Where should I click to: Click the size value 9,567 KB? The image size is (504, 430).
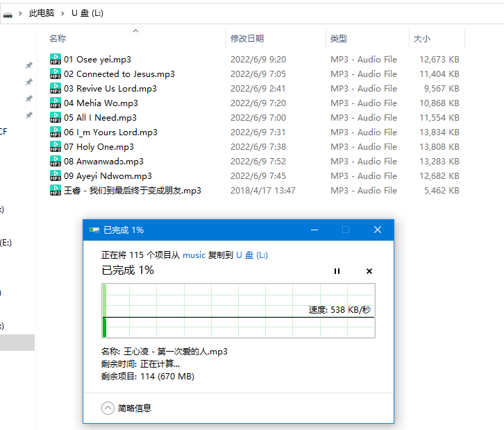pos(442,88)
